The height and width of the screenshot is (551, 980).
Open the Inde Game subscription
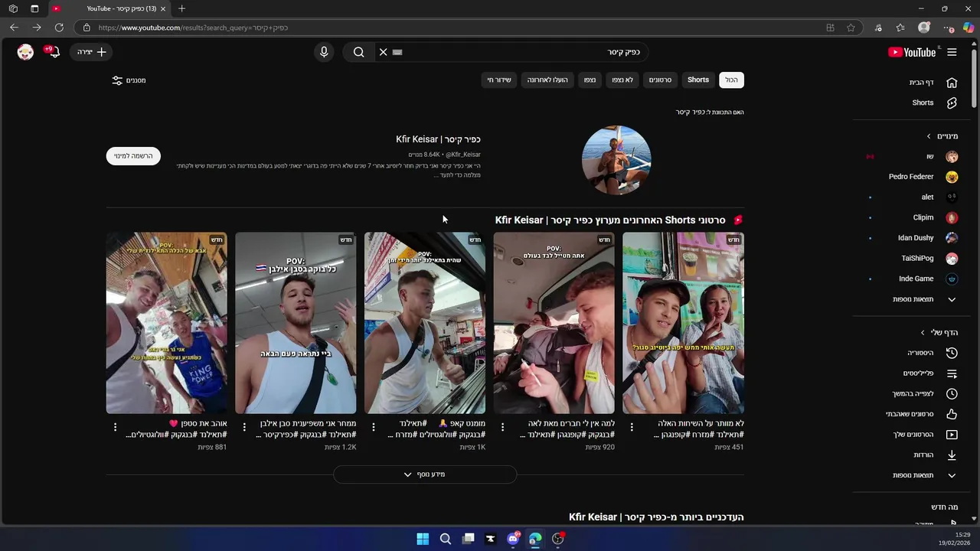[x=929, y=279]
